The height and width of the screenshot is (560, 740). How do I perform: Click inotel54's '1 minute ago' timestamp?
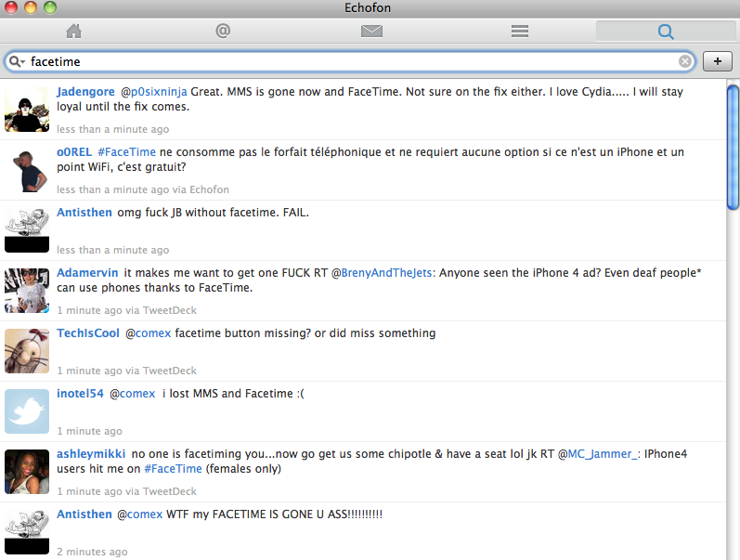coord(89,431)
